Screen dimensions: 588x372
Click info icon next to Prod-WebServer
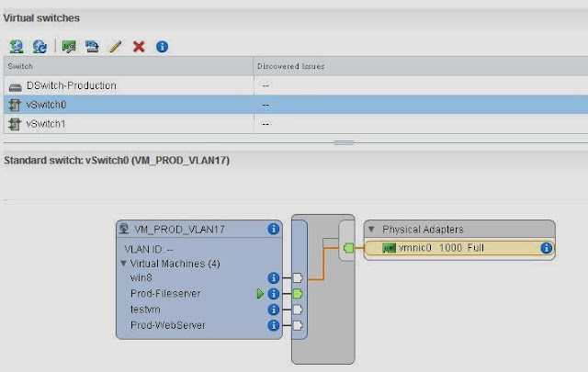(274, 325)
